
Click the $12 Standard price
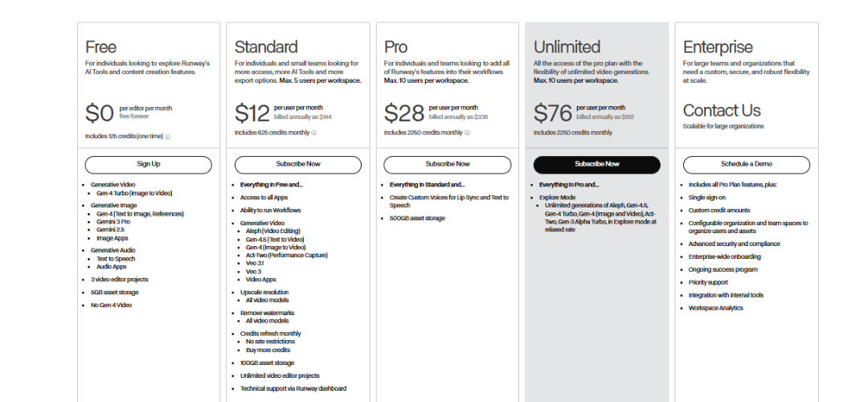[252, 113]
